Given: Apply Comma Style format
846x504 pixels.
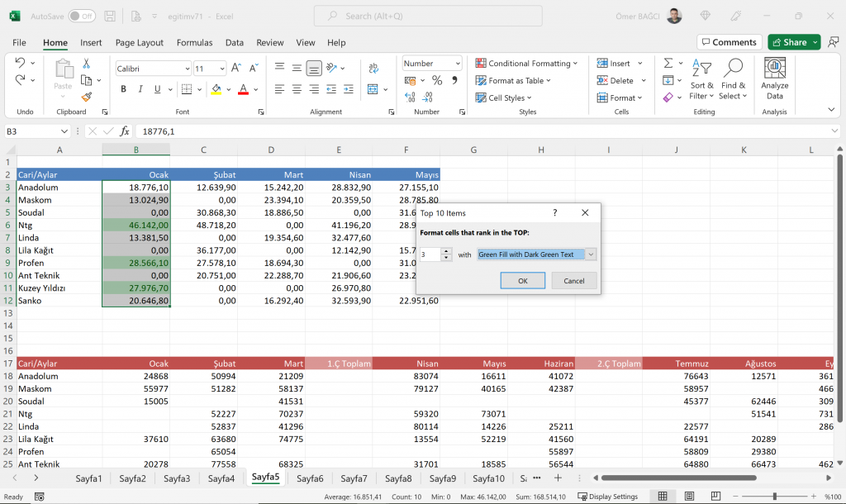Looking at the screenshot, I should coord(455,80).
